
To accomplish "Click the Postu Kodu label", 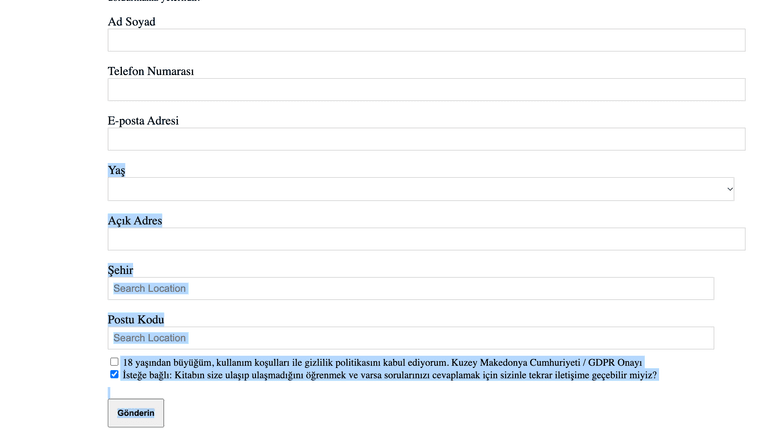I will (x=136, y=320).
